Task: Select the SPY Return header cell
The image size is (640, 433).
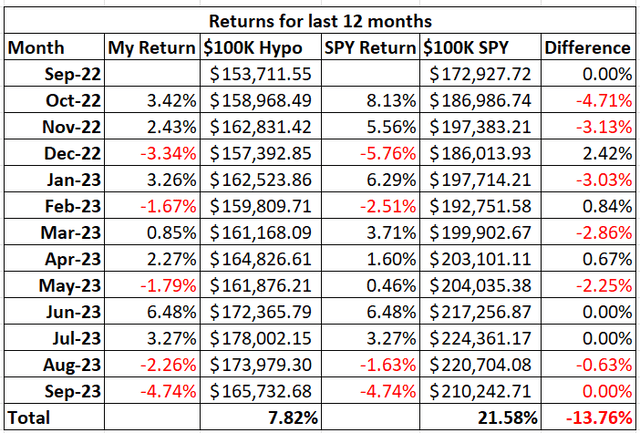Action: (x=369, y=47)
